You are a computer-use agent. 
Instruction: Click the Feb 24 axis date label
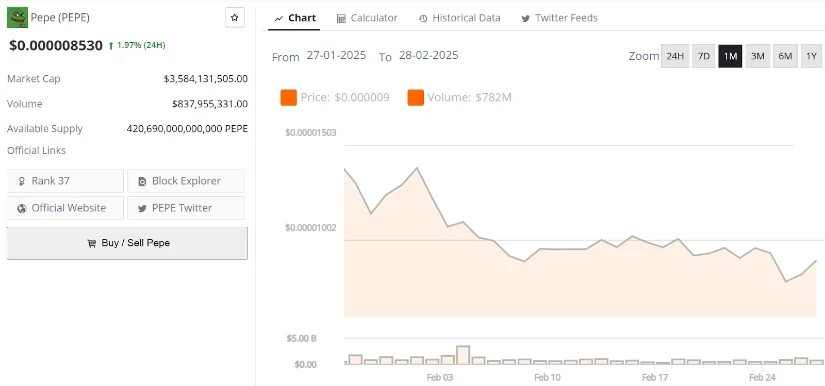pyautogui.click(x=762, y=377)
